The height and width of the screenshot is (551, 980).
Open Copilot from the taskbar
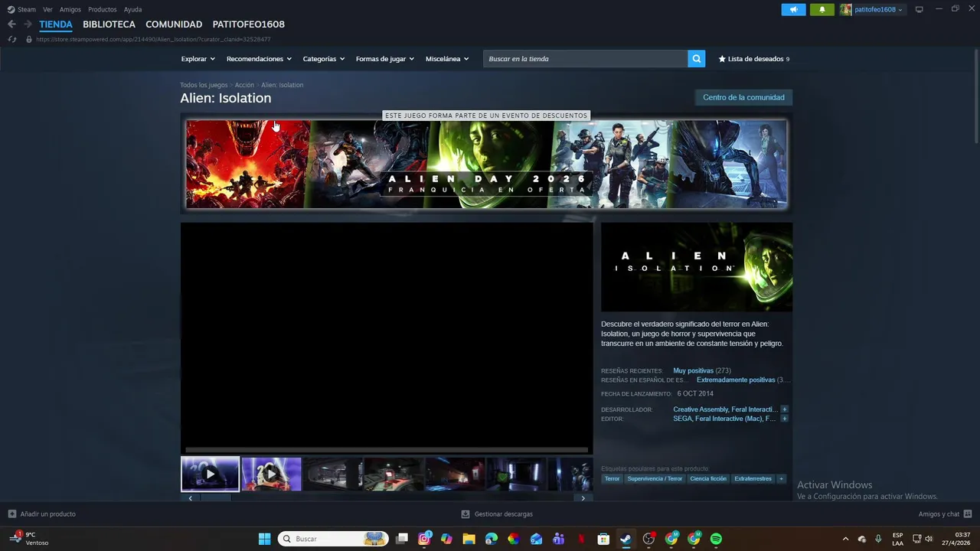point(446,539)
